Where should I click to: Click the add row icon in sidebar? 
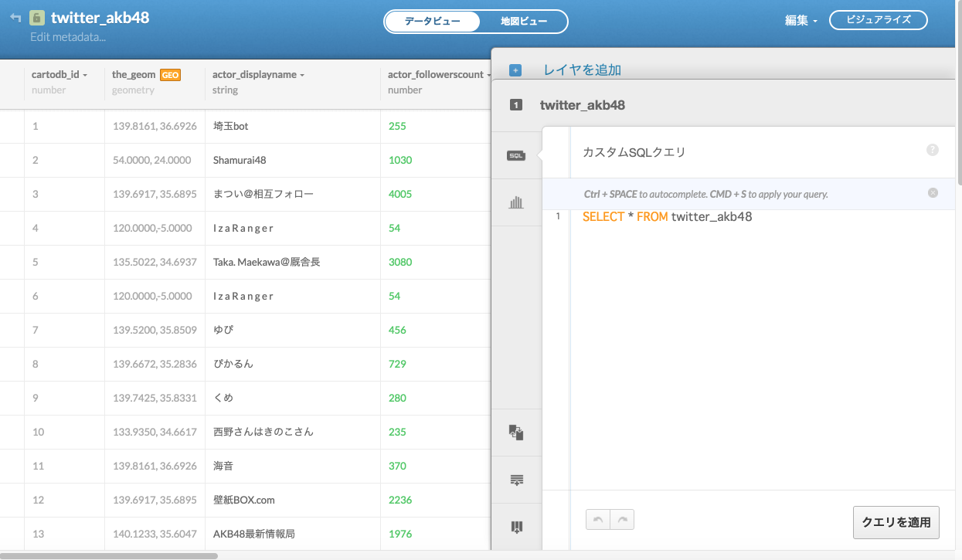516,480
